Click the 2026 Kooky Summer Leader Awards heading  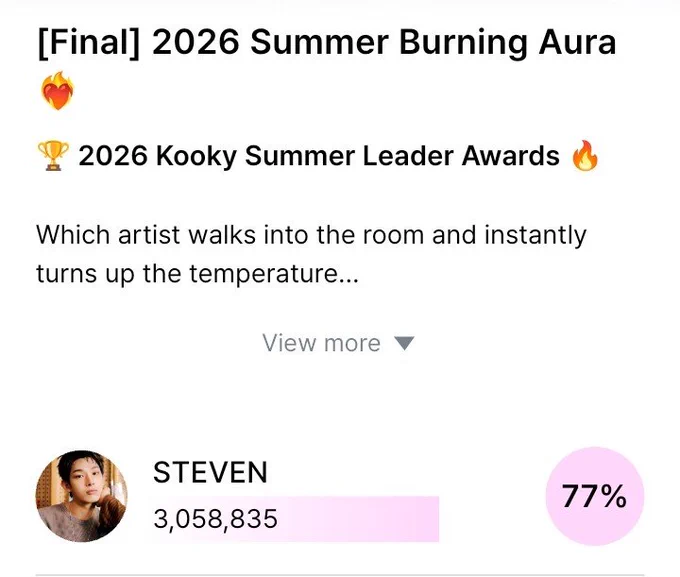coord(319,156)
